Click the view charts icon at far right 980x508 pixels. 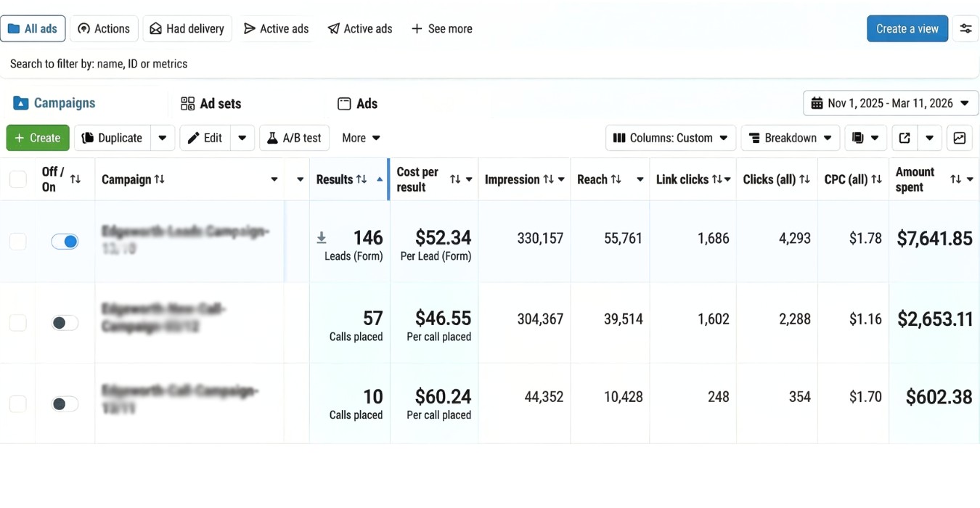point(960,138)
